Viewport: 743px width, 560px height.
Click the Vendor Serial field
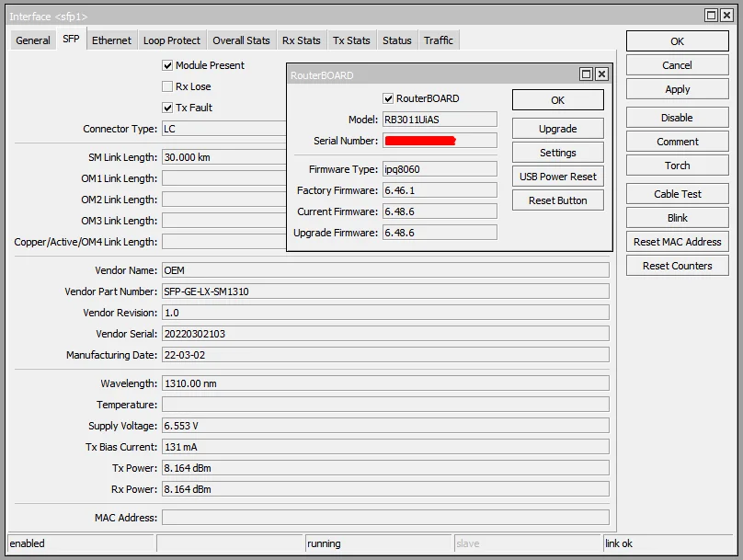click(385, 334)
